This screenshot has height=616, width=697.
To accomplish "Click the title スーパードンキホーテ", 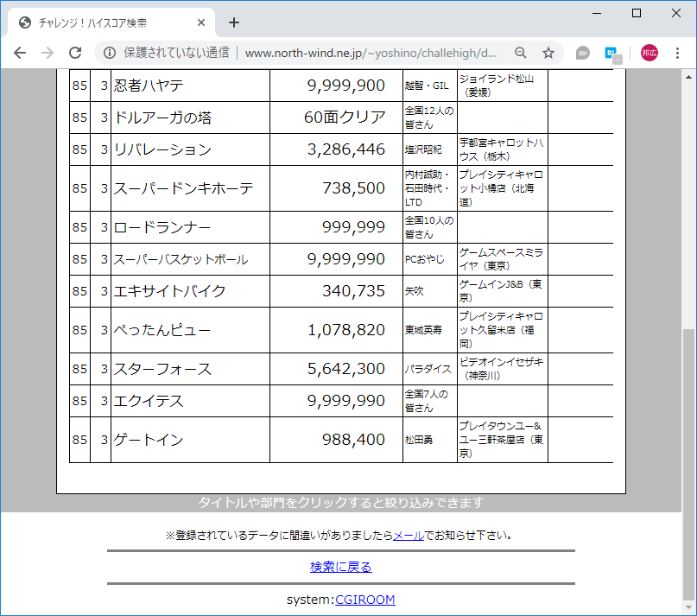I will pos(183,188).
